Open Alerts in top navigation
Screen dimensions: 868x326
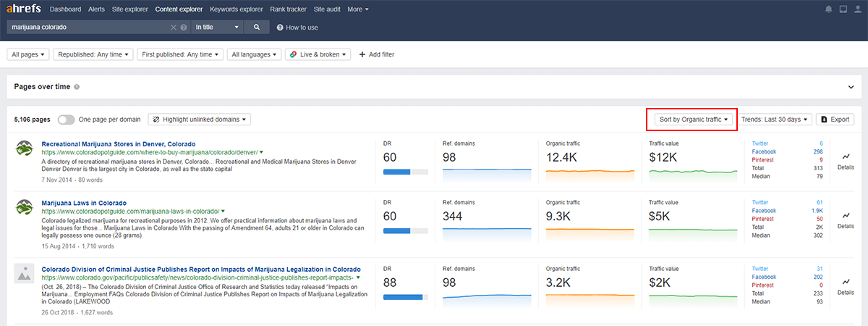point(96,9)
